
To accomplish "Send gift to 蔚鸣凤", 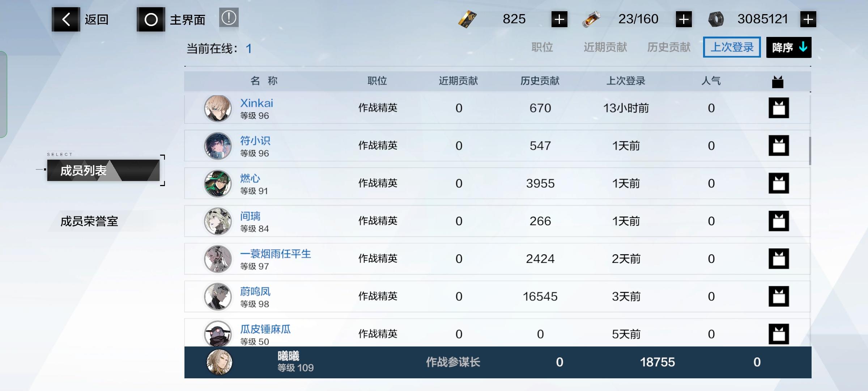I will click(779, 296).
